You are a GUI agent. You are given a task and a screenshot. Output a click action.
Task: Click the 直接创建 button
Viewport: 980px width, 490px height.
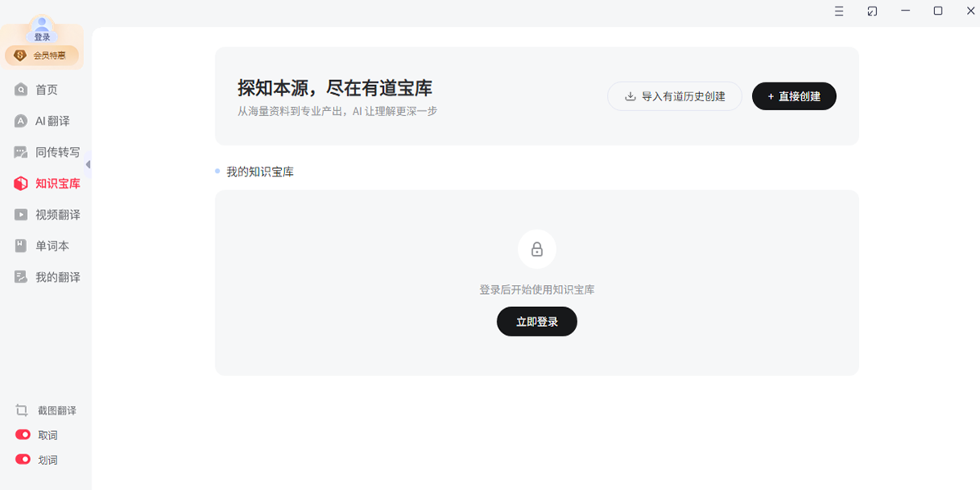[x=794, y=96]
